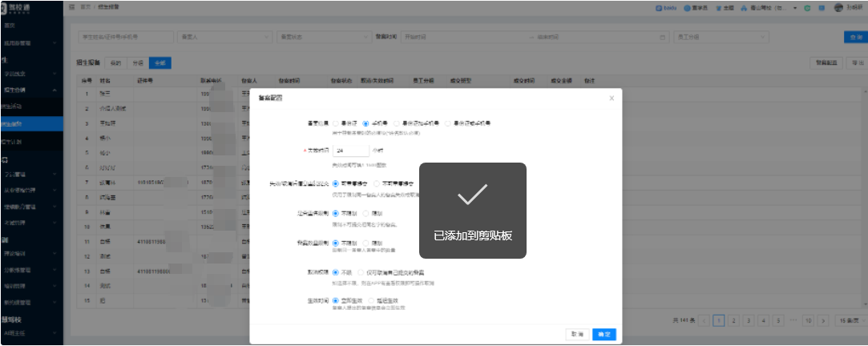
Task: Go to page 10 in pagination
Action: (x=808, y=320)
